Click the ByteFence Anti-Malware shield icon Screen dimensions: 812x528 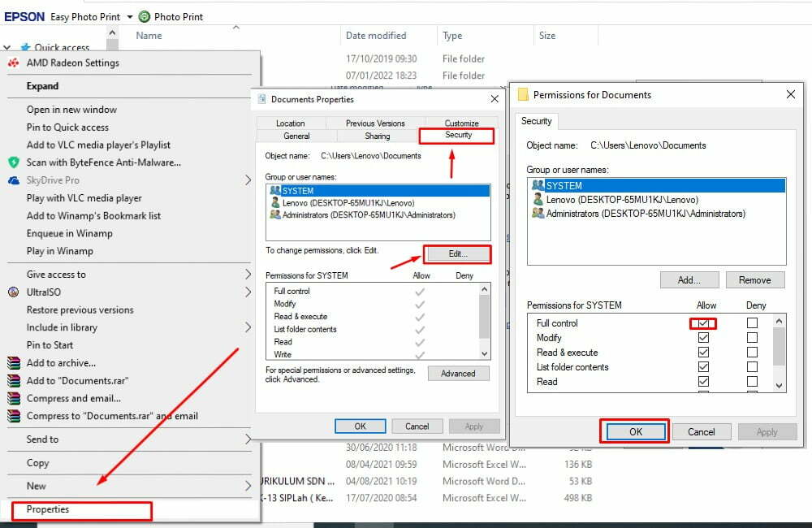point(13,162)
